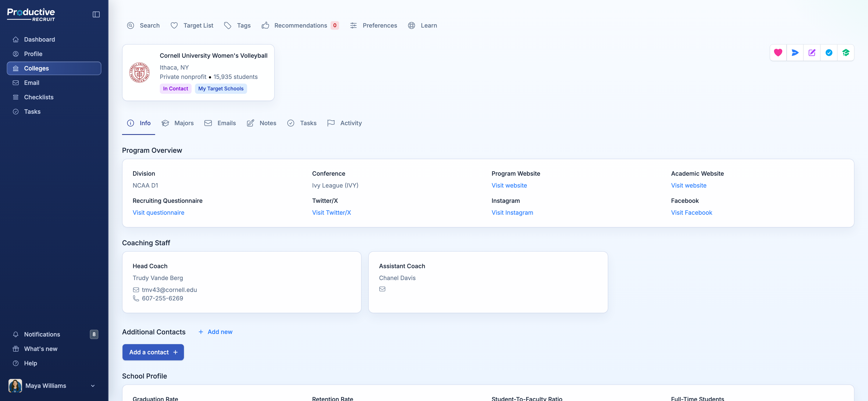Open Target List in top navigation
The image size is (868, 401).
192,25
